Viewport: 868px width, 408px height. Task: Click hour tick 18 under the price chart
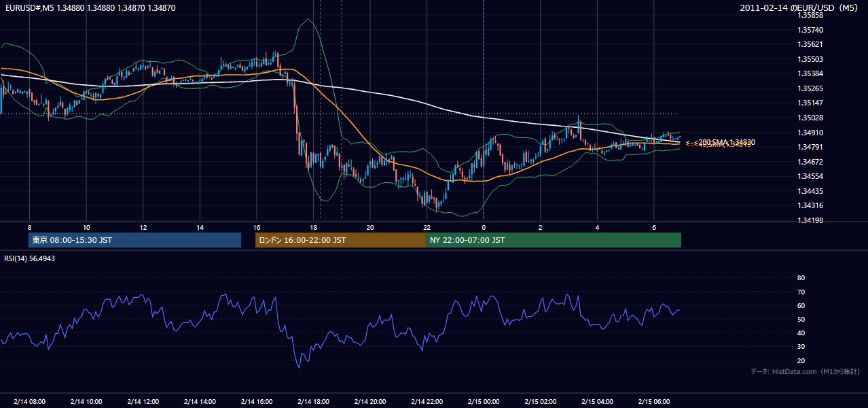point(313,227)
